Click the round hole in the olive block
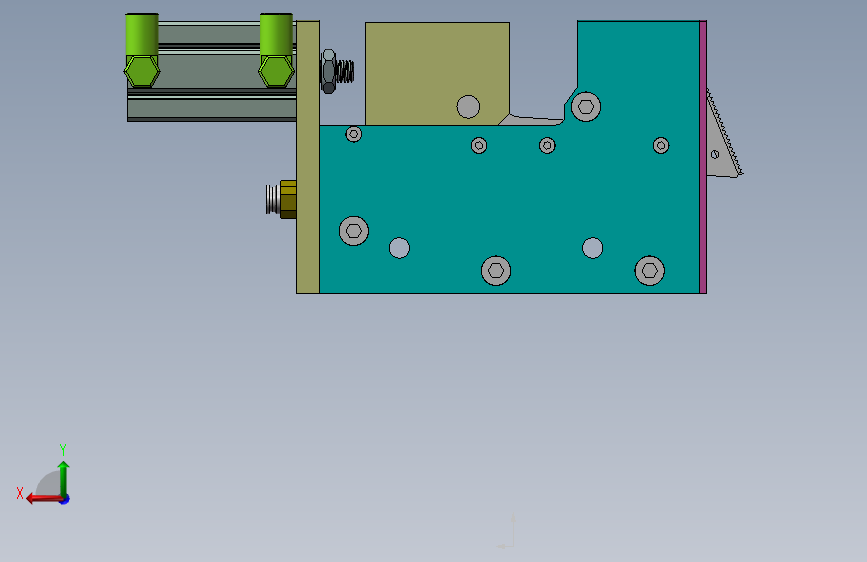867x562 pixels. point(468,107)
